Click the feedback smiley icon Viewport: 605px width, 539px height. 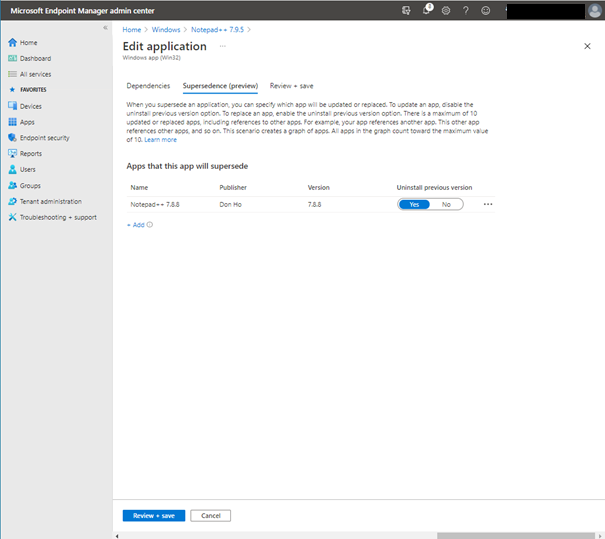point(485,10)
